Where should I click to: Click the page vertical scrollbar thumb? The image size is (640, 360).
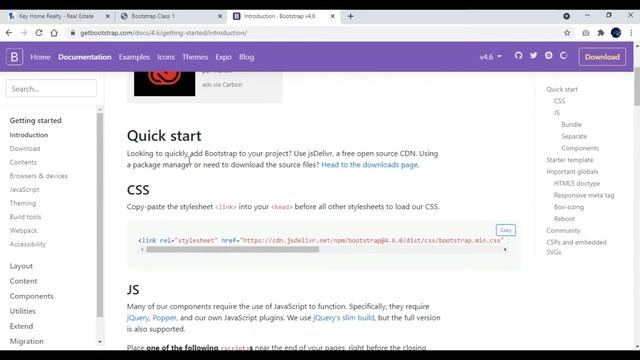(x=637, y=87)
